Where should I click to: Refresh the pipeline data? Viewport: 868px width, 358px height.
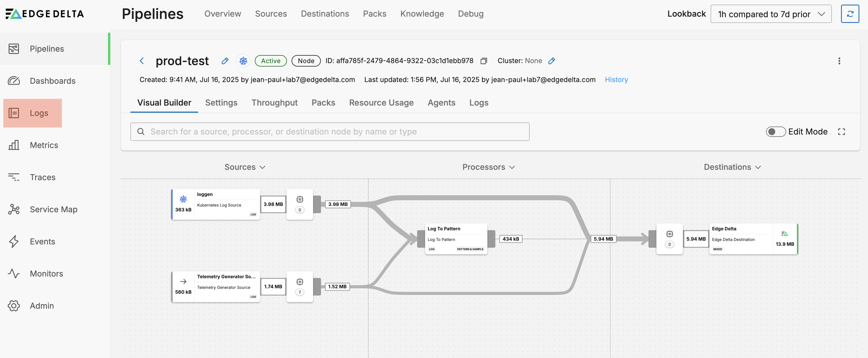pos(850,14)
